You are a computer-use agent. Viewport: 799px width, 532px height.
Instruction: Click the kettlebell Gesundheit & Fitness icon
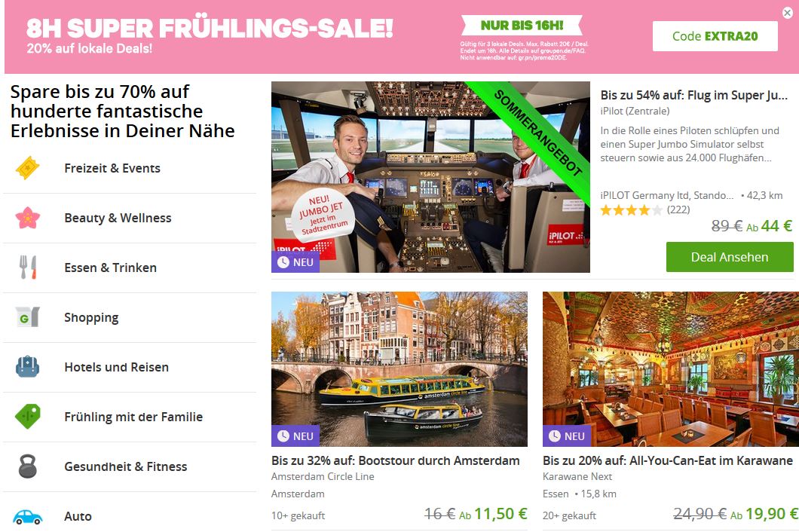pyautogui.click(x=28, y=466)
